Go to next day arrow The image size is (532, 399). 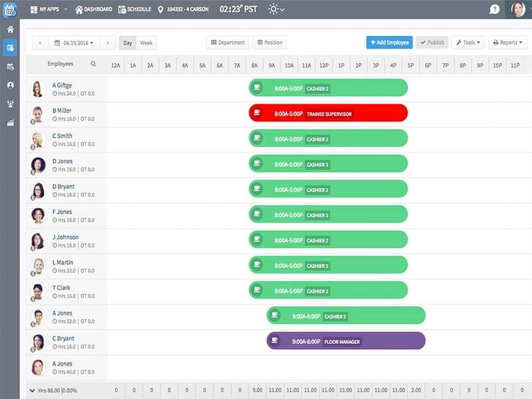108,43
